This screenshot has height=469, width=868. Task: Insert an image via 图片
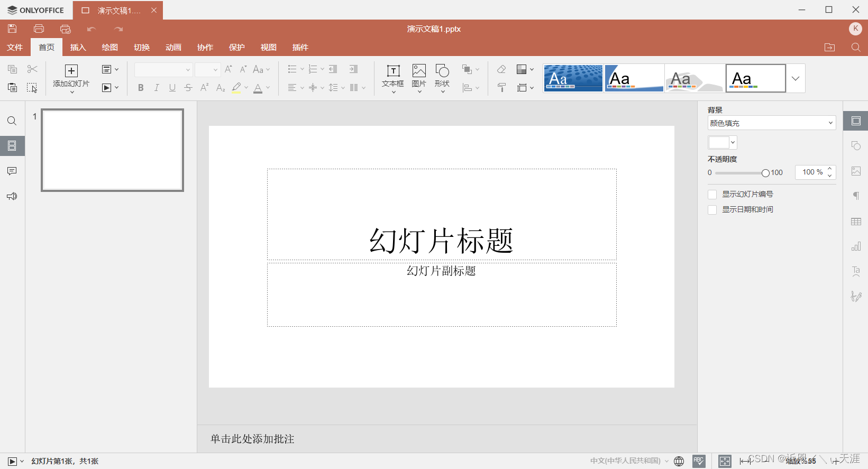point(419,79)
